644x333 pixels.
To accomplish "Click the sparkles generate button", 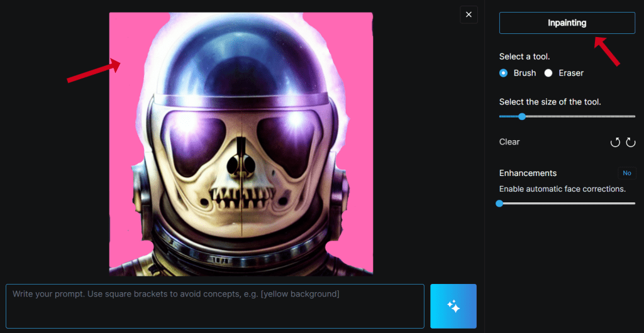I will pyautogui.click(x=453, y=306).
